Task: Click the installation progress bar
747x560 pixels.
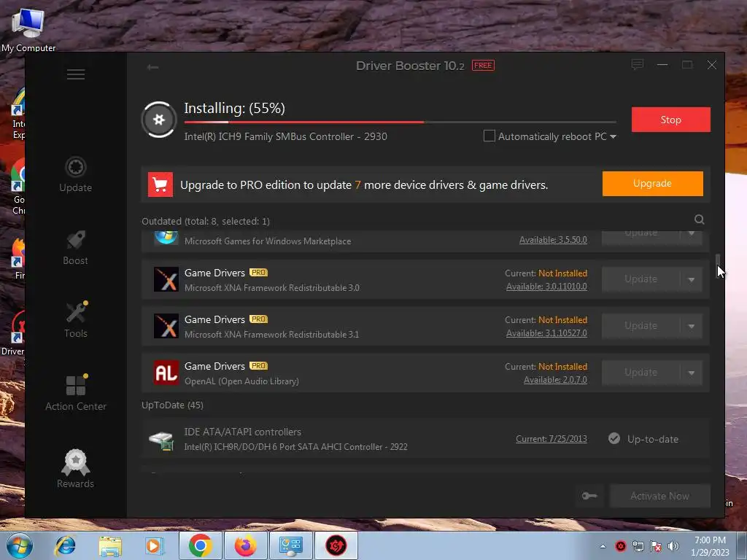Action: pyautogui.click(x=400, y=122)
